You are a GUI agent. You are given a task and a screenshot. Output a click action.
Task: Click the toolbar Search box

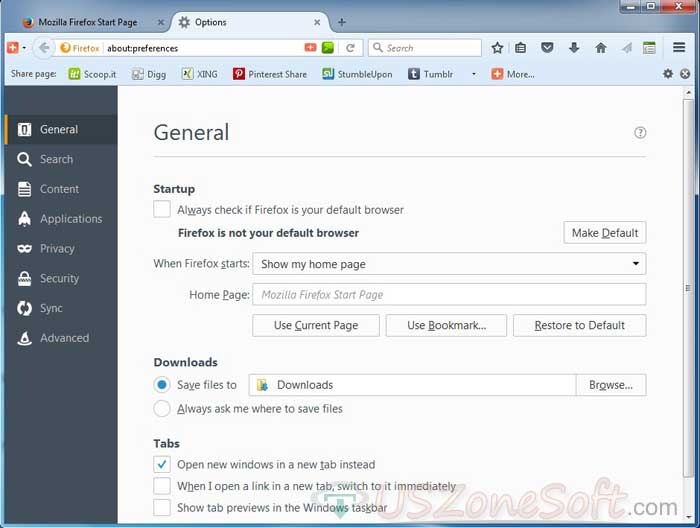pyautogui.click(x=425, y=48)
